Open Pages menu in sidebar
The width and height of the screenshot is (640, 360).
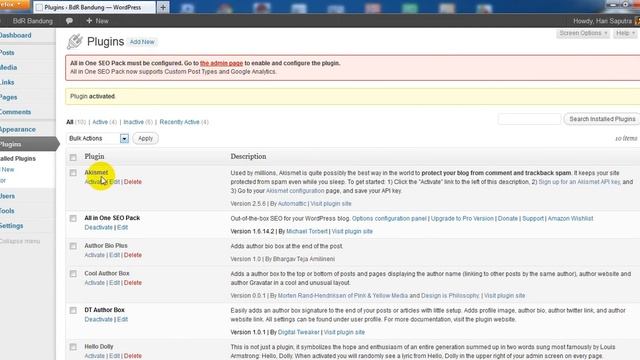(x=9, y=97)
